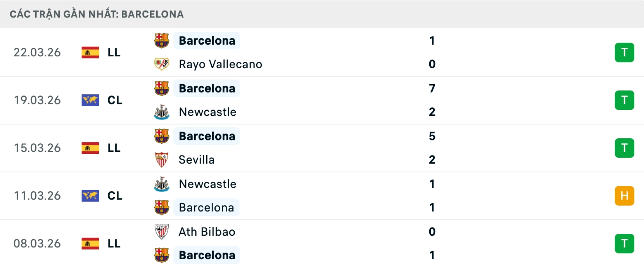
Task: Click the 19.03.26 match date
Action: (x=37, y=100)
